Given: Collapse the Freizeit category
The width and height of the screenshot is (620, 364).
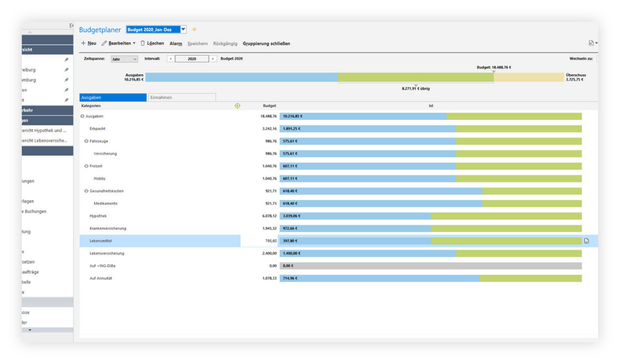Looking at the screenshot, I should click(x=86, y=166).
